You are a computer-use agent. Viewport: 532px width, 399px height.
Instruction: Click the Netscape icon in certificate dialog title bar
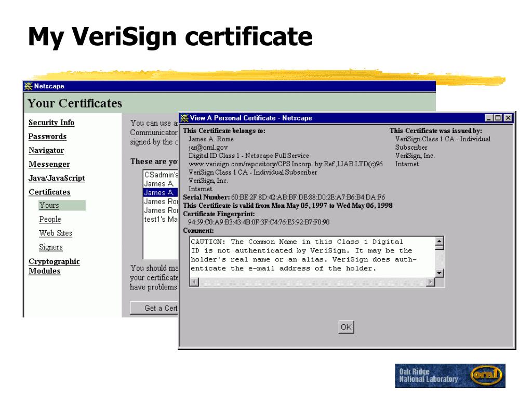click(x=184, y=118)
